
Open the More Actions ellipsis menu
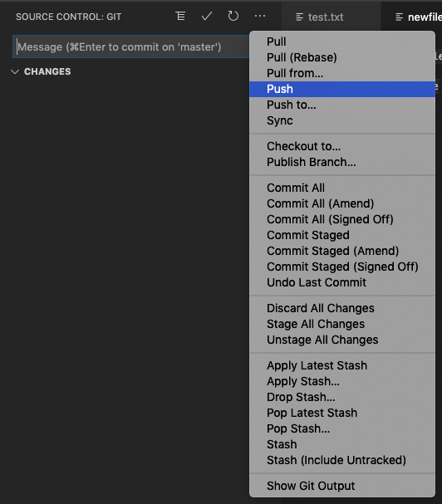[x=260, y=16]
